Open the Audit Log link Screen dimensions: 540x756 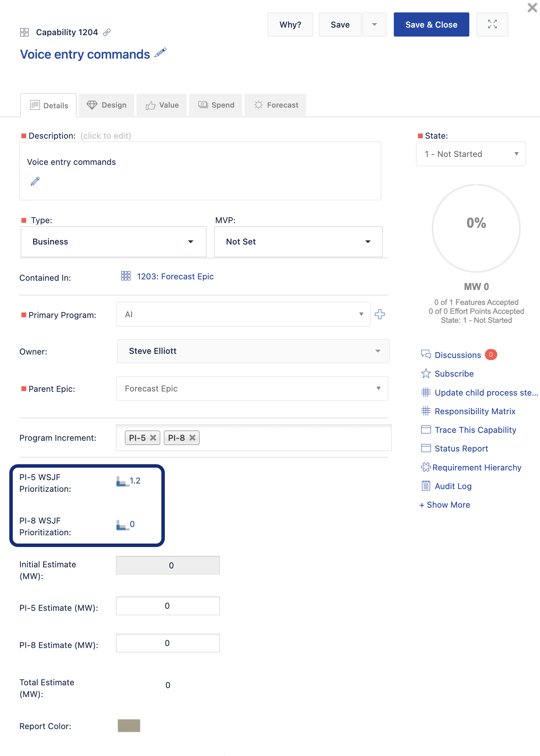coord(453,486)
